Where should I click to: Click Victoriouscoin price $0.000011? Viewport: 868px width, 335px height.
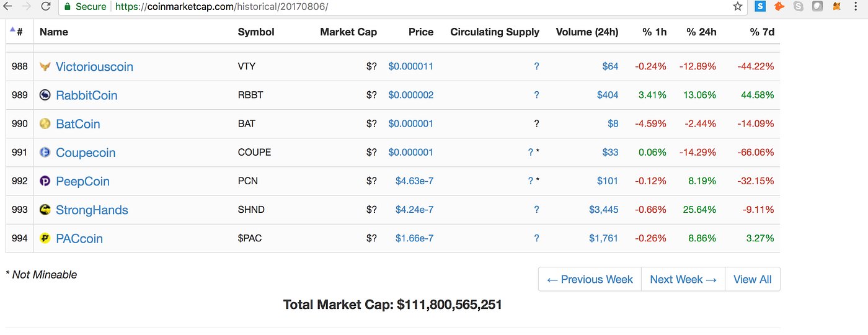(411, 66)
